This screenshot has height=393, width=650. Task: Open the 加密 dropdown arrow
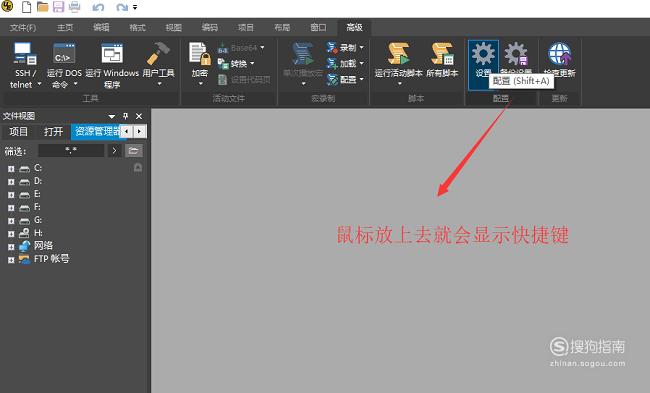[200, 84]
